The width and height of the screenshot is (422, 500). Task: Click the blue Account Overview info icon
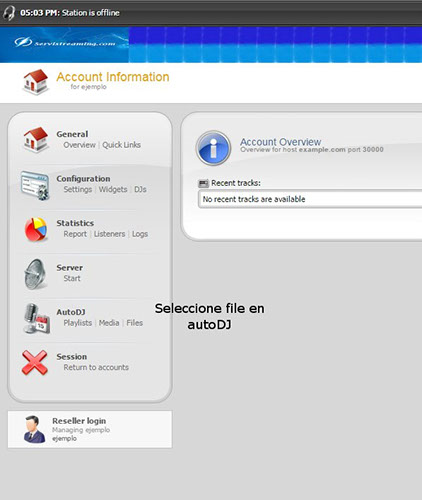(213, 148)
